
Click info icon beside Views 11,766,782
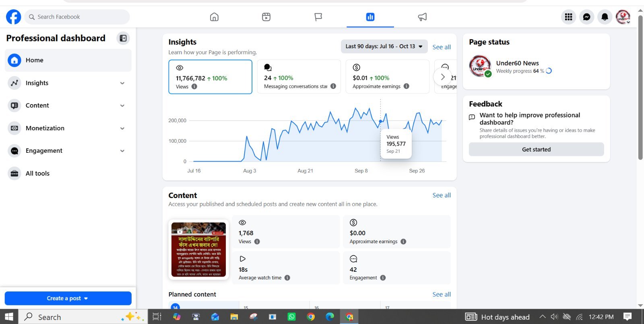pos(194,86)
